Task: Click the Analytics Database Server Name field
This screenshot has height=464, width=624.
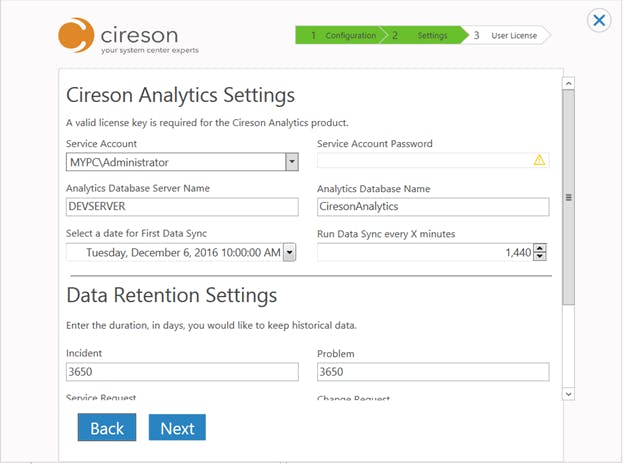Action: pyautogui.click(x=182, y=207)
